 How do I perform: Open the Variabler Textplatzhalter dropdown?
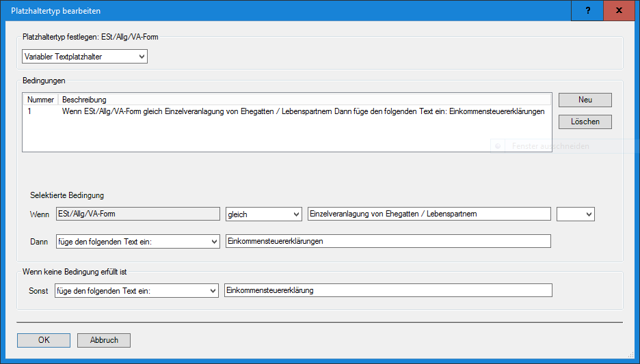tap(85, 57)
